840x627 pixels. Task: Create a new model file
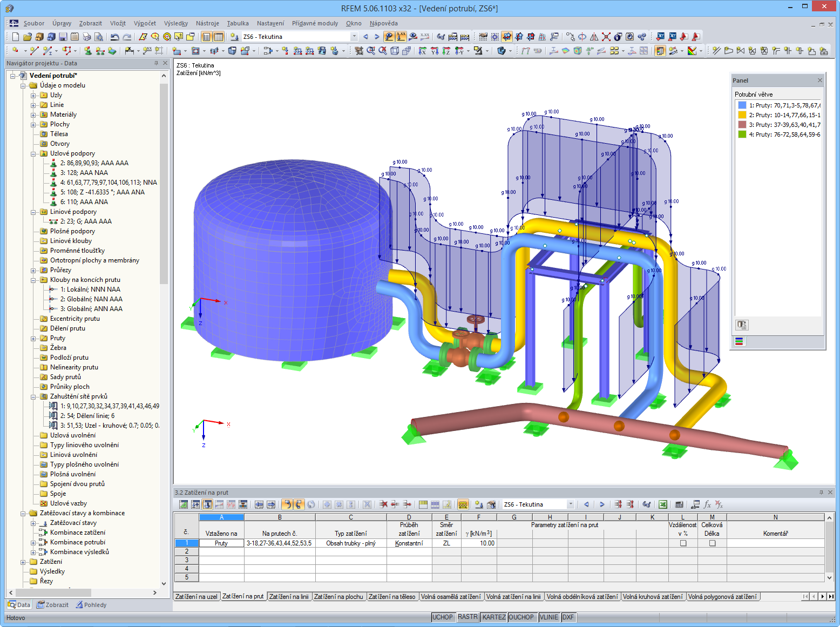pos(15,37)
